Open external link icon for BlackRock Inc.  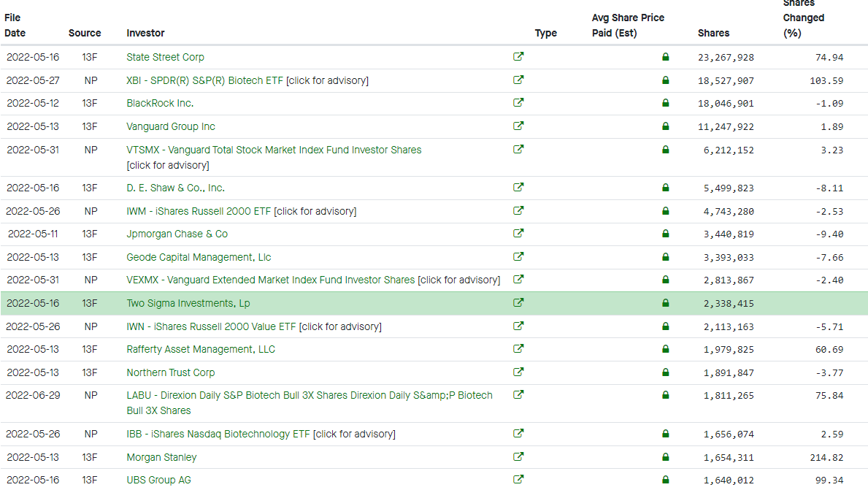coord(518,102)
